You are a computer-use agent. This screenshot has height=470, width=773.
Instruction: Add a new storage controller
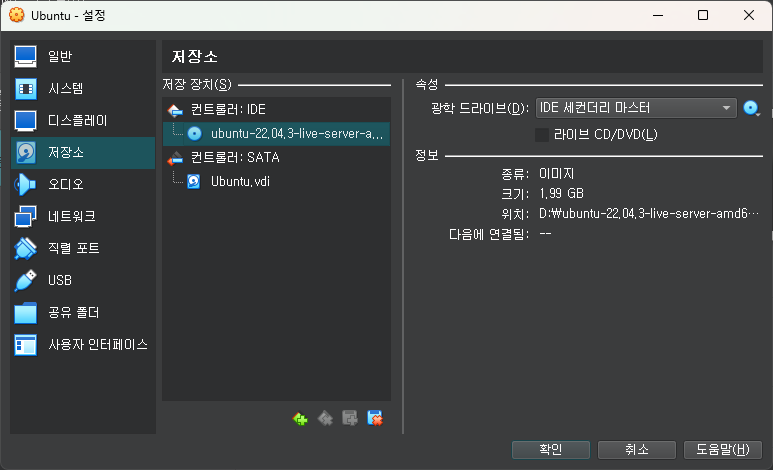[x=300, y=419]
